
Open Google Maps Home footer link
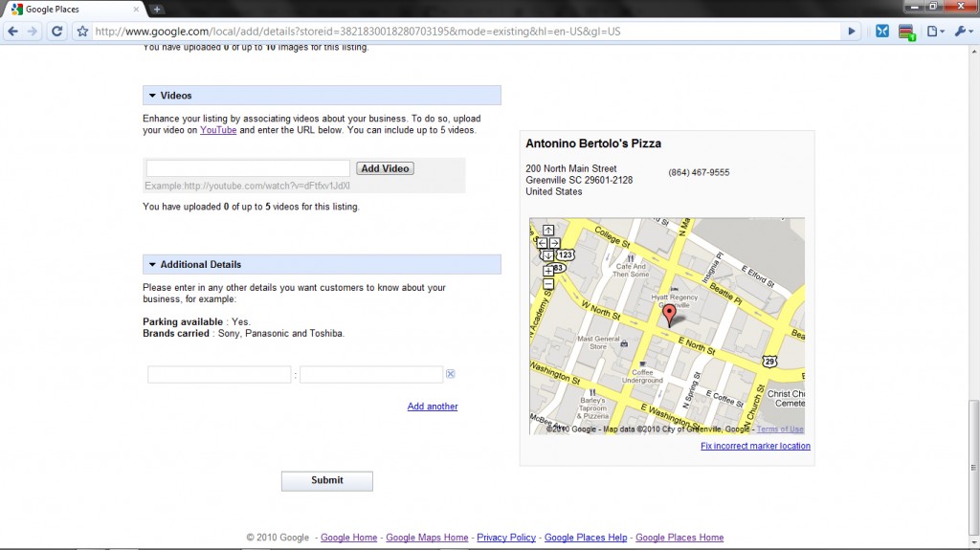pyautogui.click(x=427, y=538)
